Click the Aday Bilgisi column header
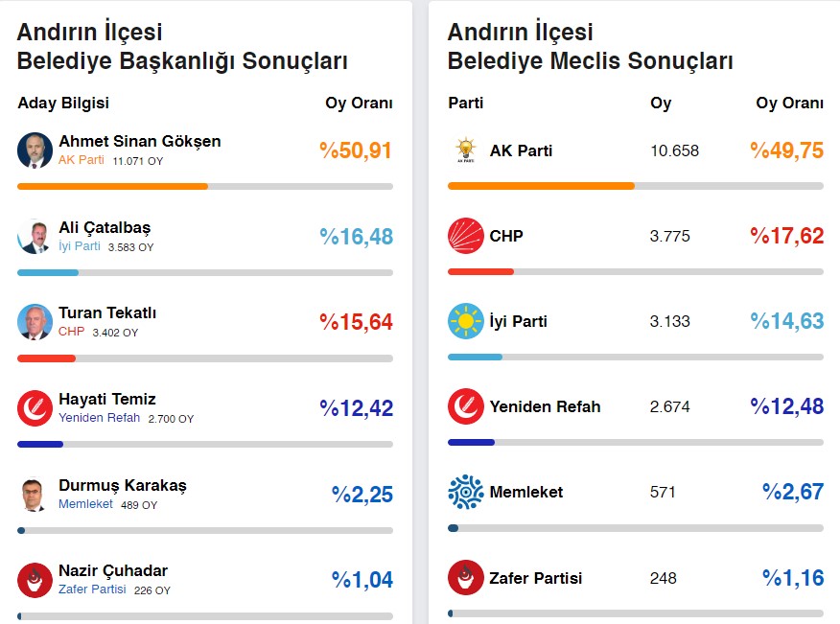Viewport: 840px width, 624px height. (63, 104)
